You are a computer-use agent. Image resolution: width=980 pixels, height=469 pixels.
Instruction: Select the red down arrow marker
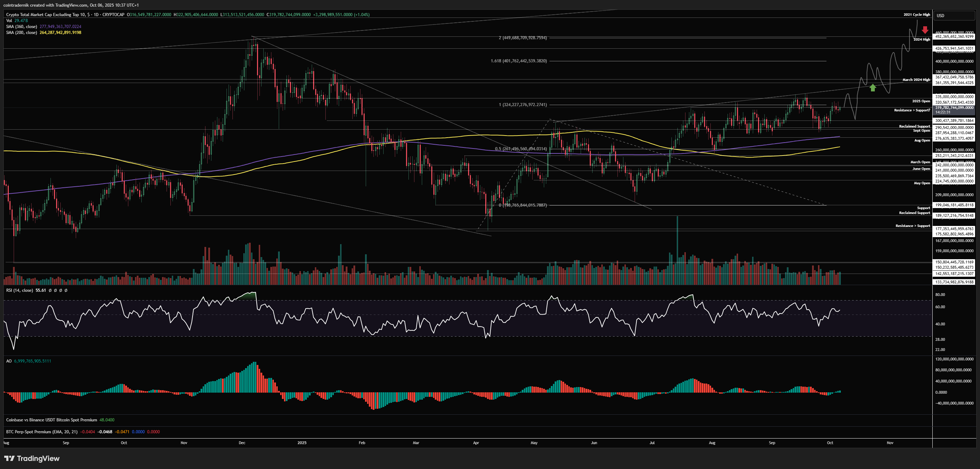tap(925, 30)
